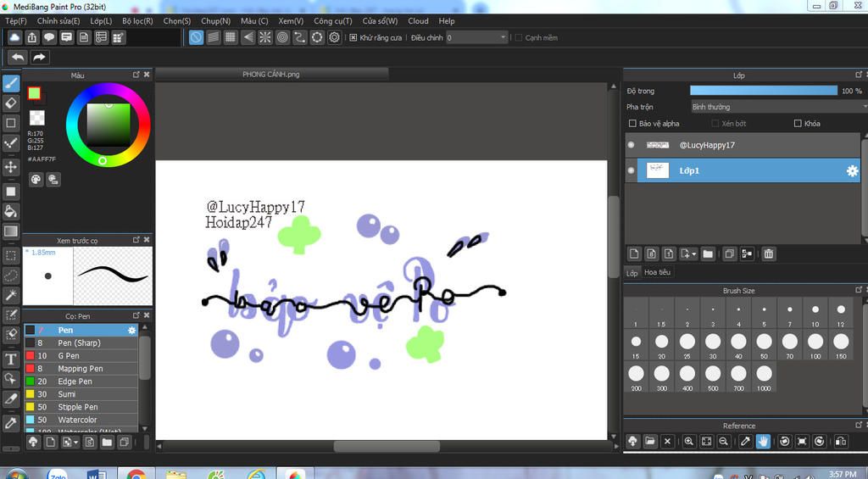Enable the radial snap guide
This screenshot has height=479, width=868.
[x=265, y=37]
